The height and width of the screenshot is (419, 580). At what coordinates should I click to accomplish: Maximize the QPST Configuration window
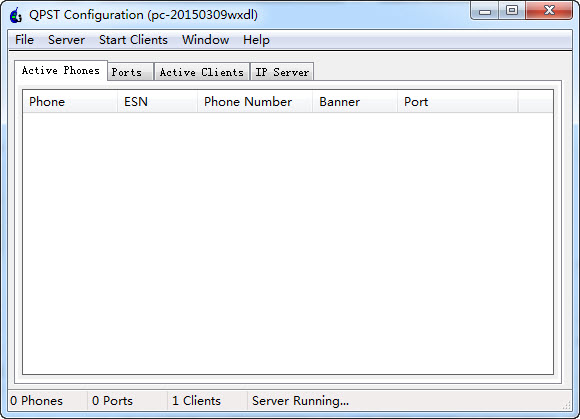point(512,11)
